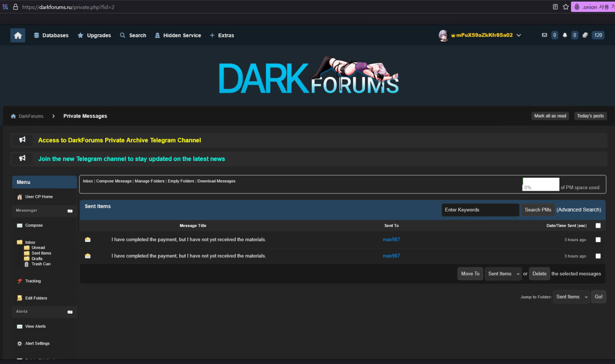Click the Go! button

pyautogui.click(x=598, y=297)
